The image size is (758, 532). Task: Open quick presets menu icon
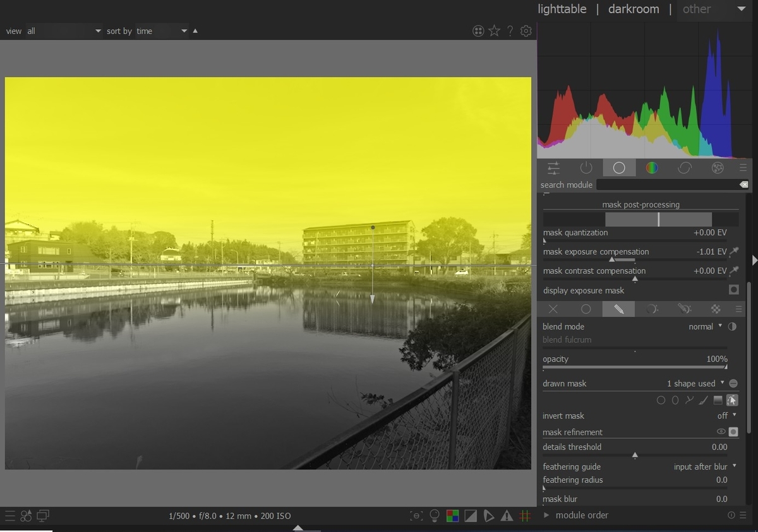[x=9, y=516]
